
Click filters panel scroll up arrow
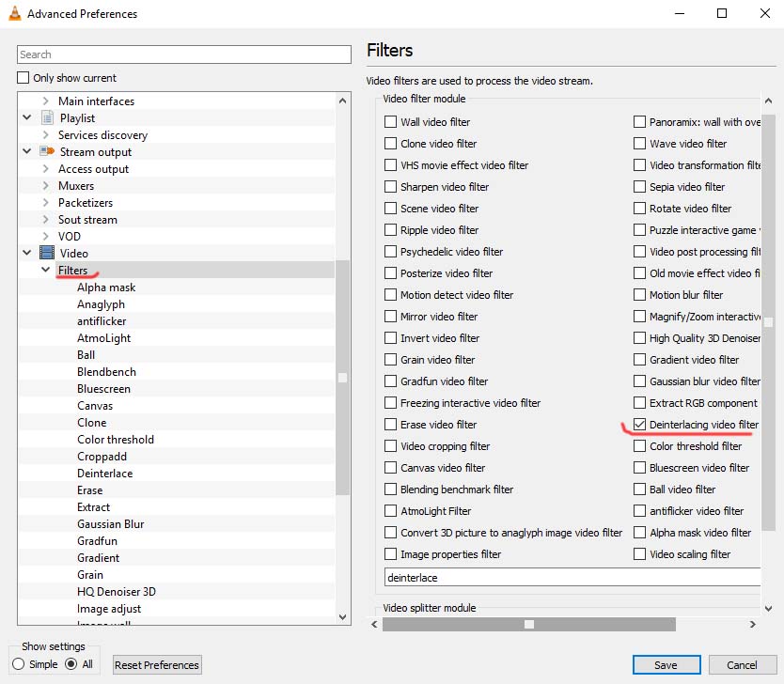(769, 101)
